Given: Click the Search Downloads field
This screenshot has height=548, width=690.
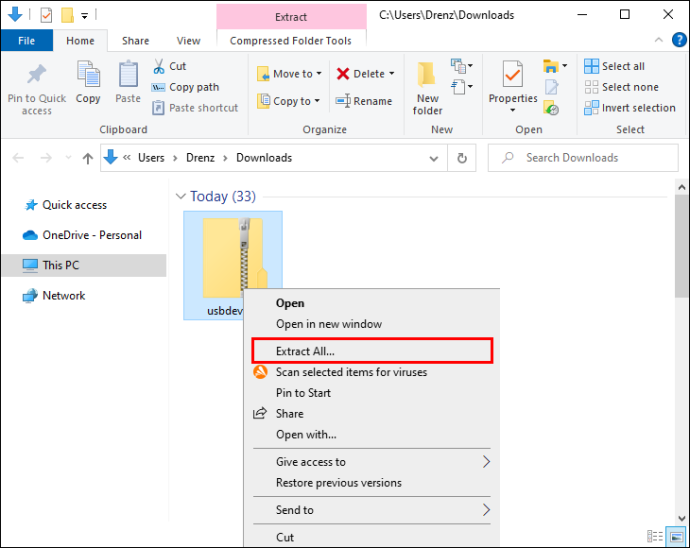Looking at the screenshot, I should pyautogui.click(x=583, y=158).
